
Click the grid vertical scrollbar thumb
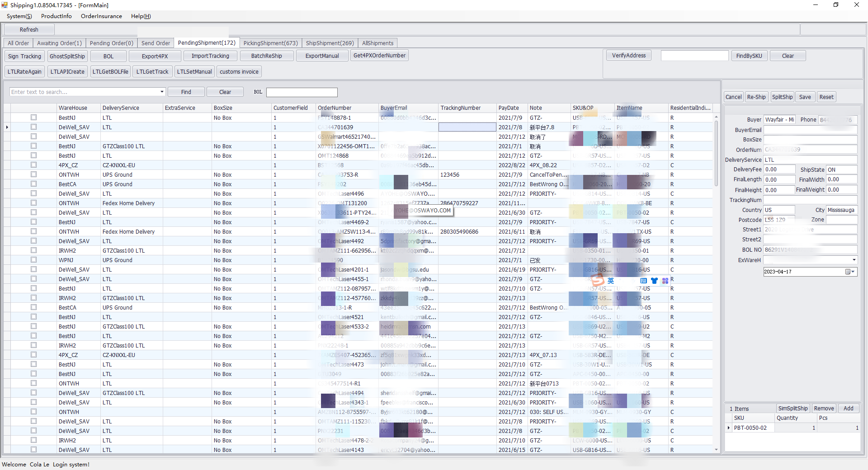click(716, 153)
